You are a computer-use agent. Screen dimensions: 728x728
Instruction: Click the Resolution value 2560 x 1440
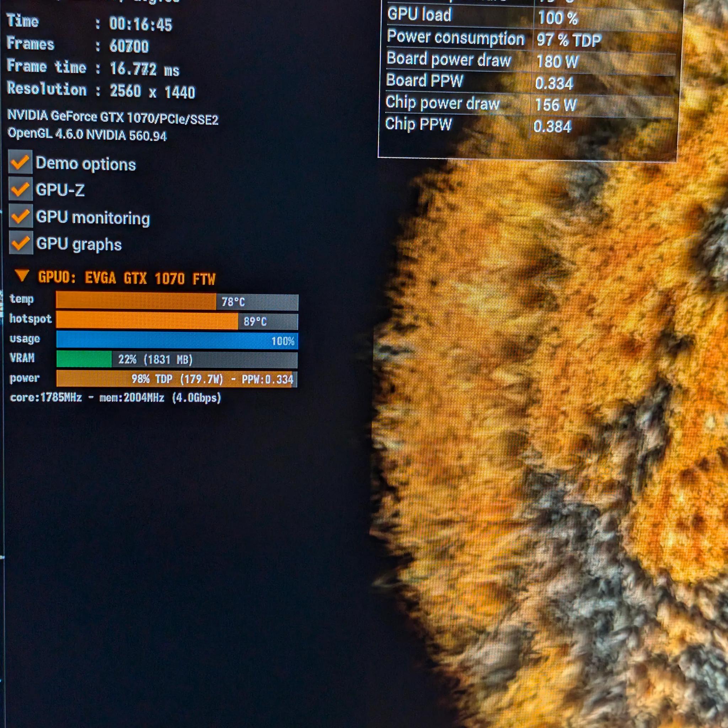tap(152, 92)
